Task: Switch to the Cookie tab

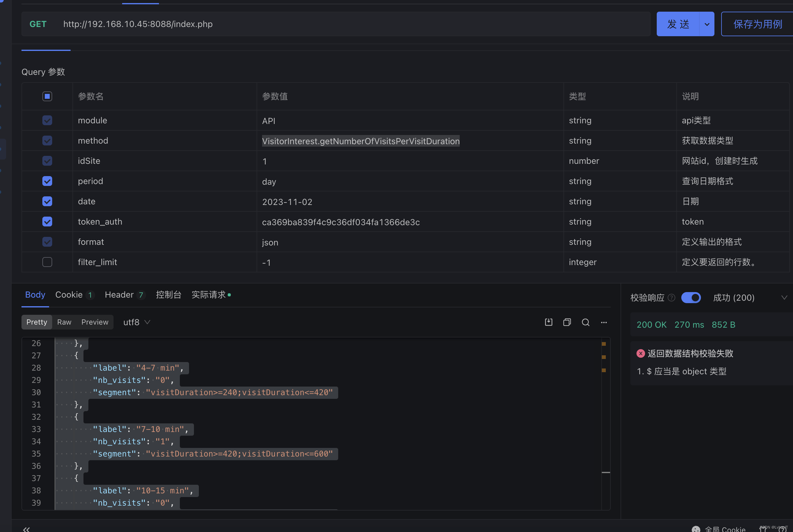Action: (74, 295)
